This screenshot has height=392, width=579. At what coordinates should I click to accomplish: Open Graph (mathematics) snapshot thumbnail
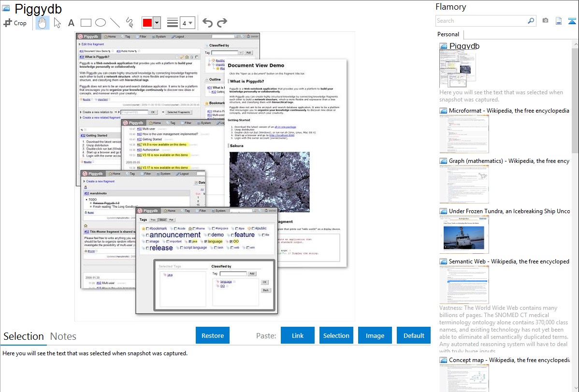[464, 184]
